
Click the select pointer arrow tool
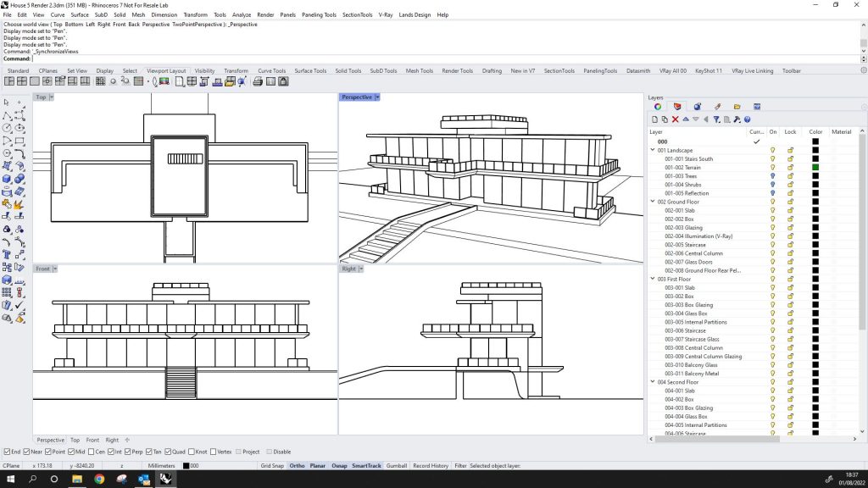[x=7, y=103]
